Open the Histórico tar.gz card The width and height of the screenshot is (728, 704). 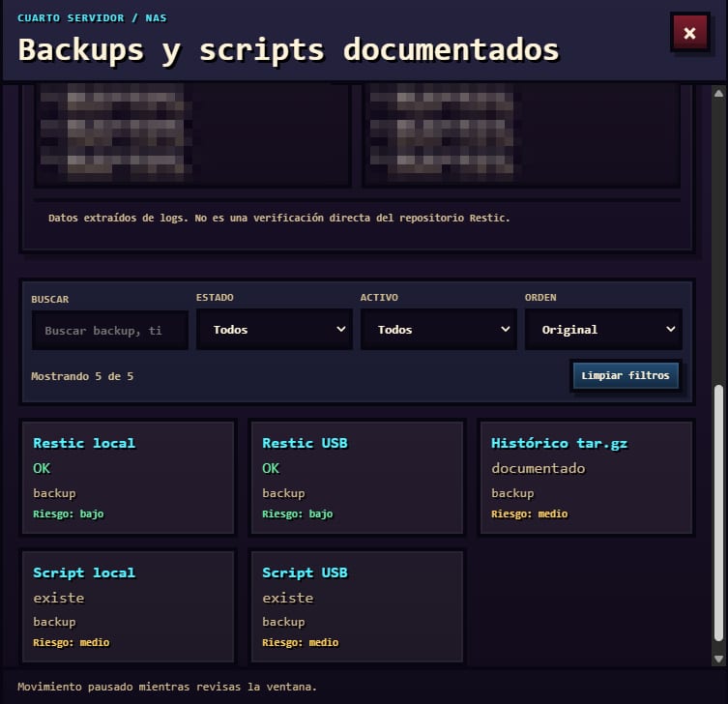click(x=586, y=478)
